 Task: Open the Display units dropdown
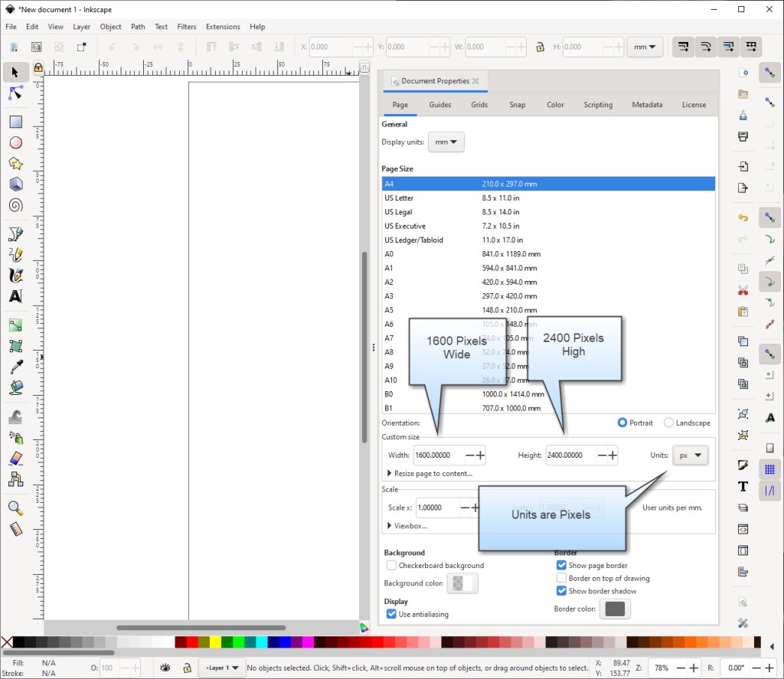(446, 142)
